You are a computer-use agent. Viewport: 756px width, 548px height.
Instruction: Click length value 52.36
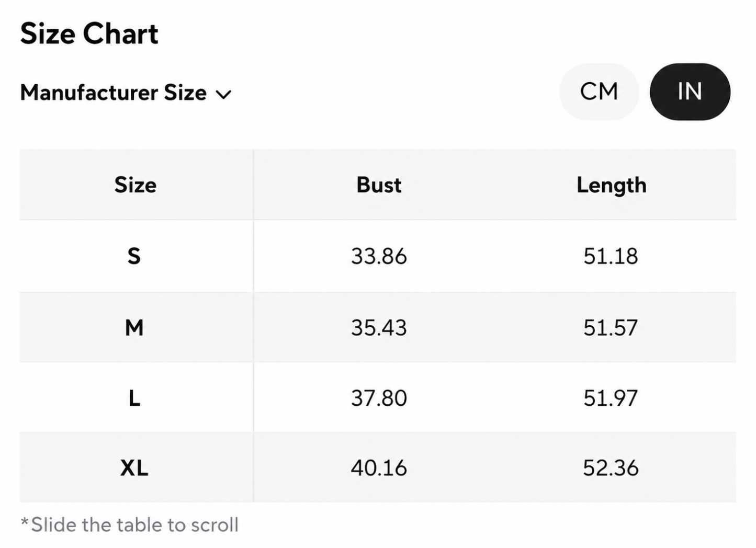(x=611, y=467)
